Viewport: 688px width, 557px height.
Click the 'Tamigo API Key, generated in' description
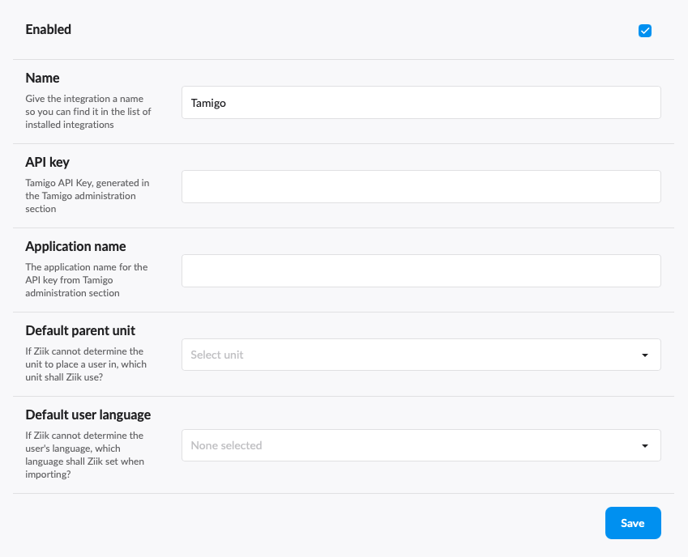click(87, 183)
